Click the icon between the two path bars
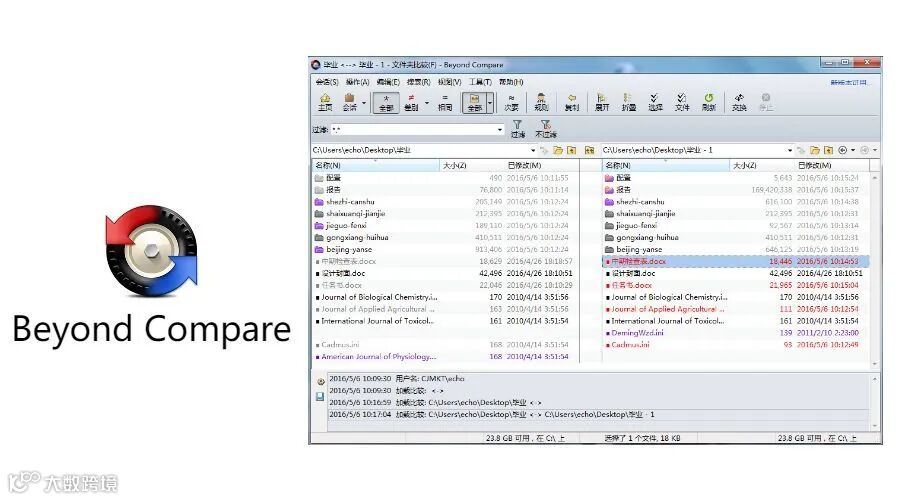900x500 pixels. tap(589, 150)
